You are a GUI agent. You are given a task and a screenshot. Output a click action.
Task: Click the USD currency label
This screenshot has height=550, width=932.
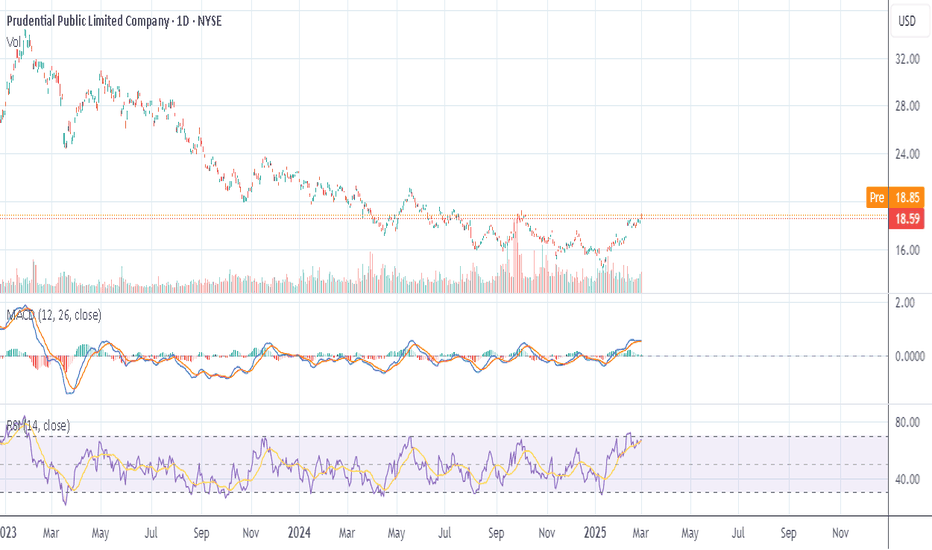pos(907,21)
